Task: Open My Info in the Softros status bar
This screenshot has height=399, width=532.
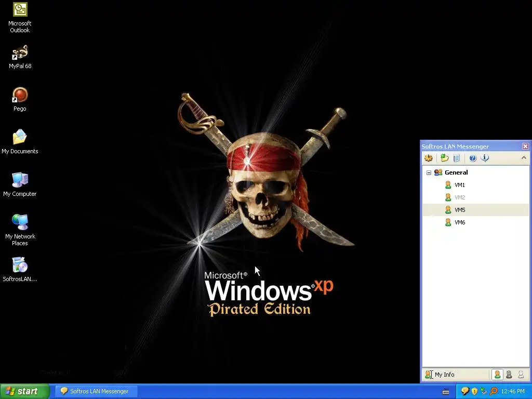Action: coord(440,375)
